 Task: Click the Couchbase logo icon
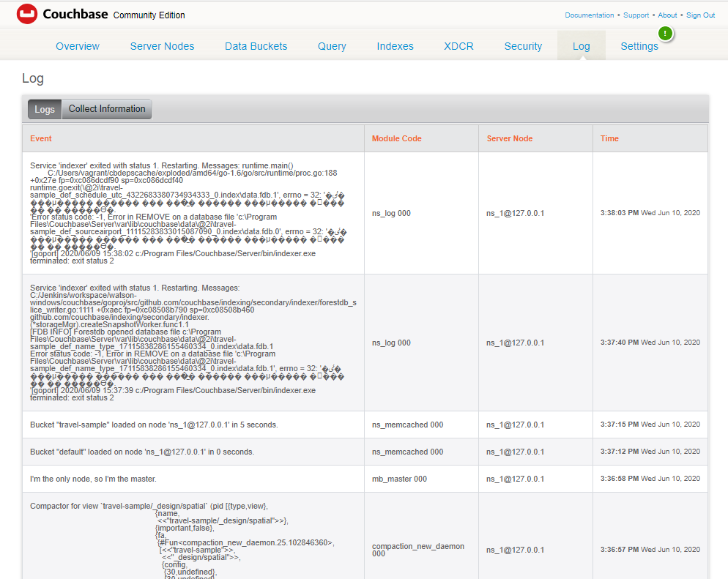coord(27,15)
